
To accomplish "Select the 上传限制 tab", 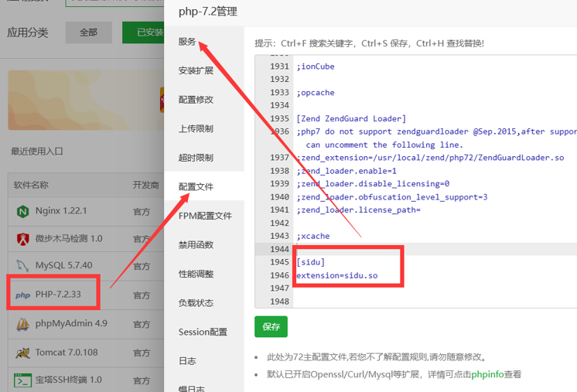I will pyautogui.click(x=196, y=129).
